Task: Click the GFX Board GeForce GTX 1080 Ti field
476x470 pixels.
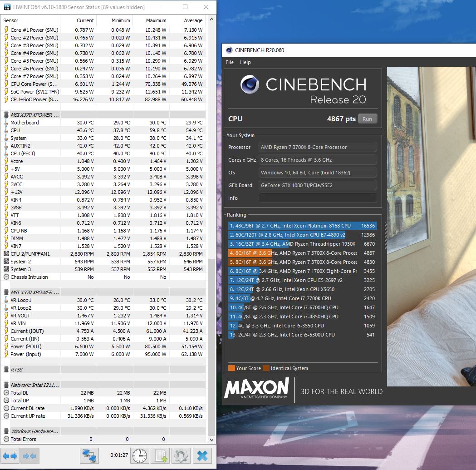Action: click(318, 185)
